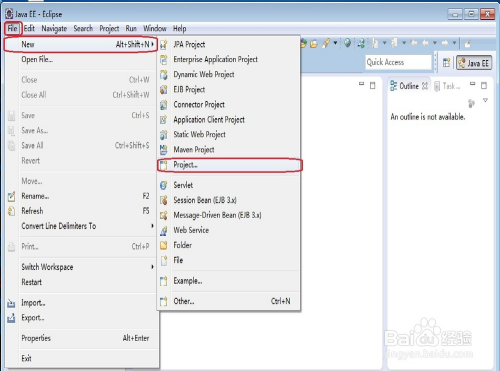Expand the New submenu arrow
Viewport: 500px width, 371px height.
(x=153, y=44)
